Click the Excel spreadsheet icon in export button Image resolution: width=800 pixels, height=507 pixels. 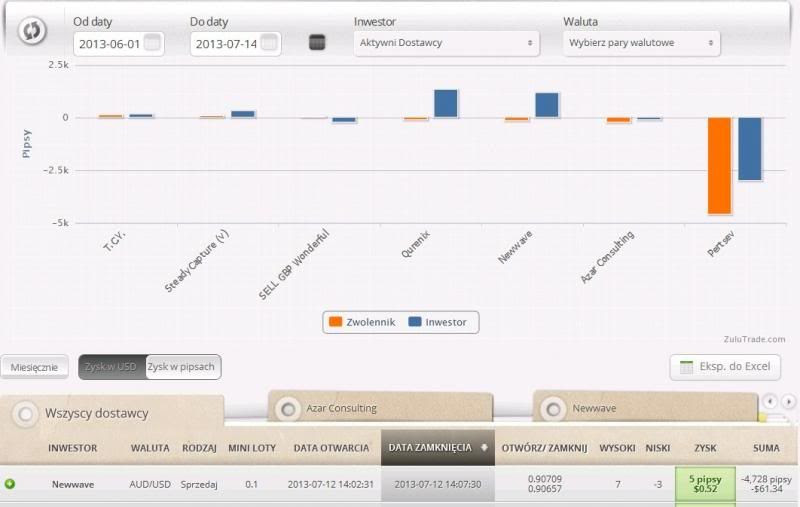point(687,367)
